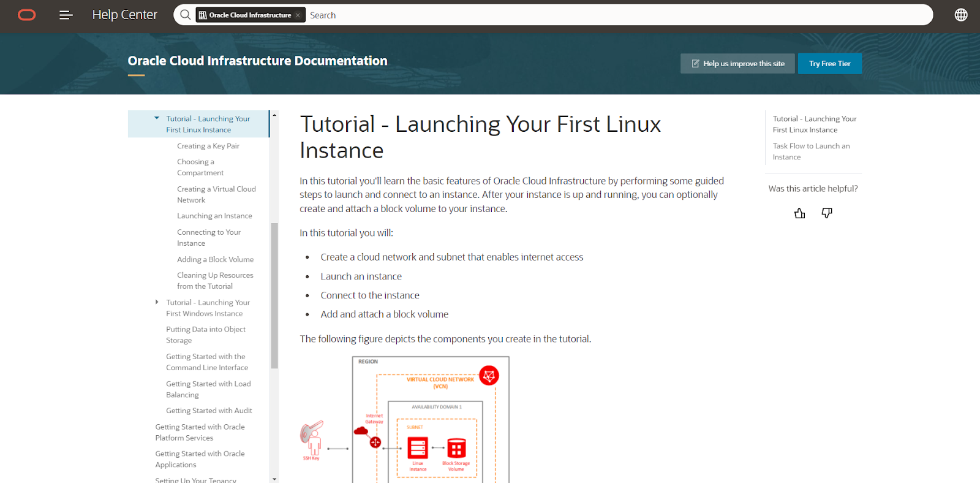Open Launching Your First Windows Instance tutorial
Viewport: 980px width, 483px height.
point(208,308)
